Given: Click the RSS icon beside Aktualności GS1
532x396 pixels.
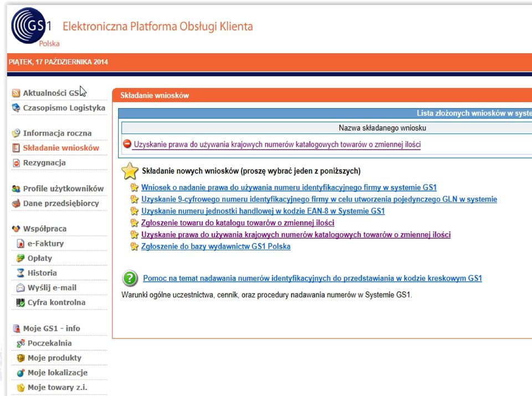Looking at the screenshot, I should click(16, 93).
